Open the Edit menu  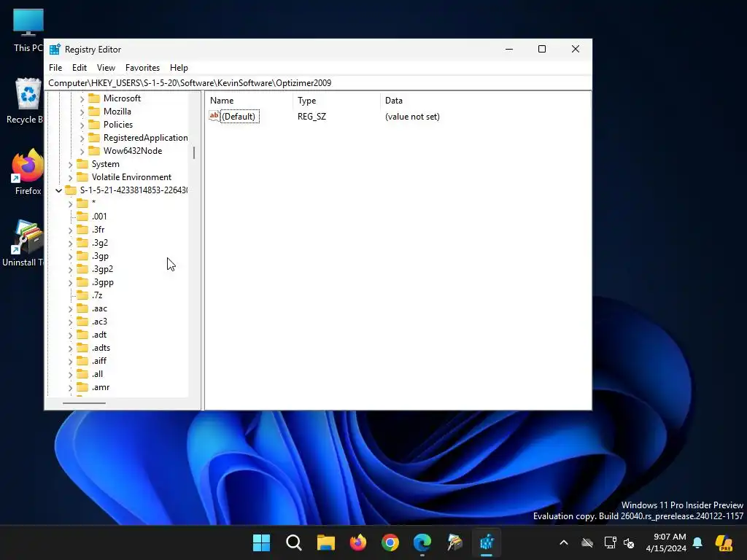point(79,68)
